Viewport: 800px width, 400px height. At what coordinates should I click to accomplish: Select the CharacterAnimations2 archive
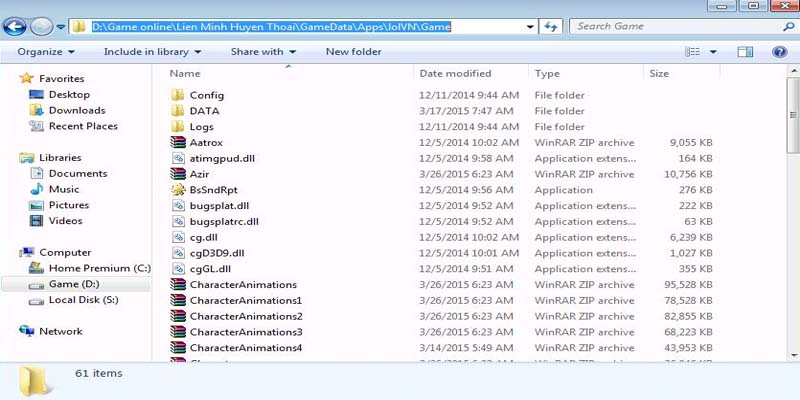point(245,316)
